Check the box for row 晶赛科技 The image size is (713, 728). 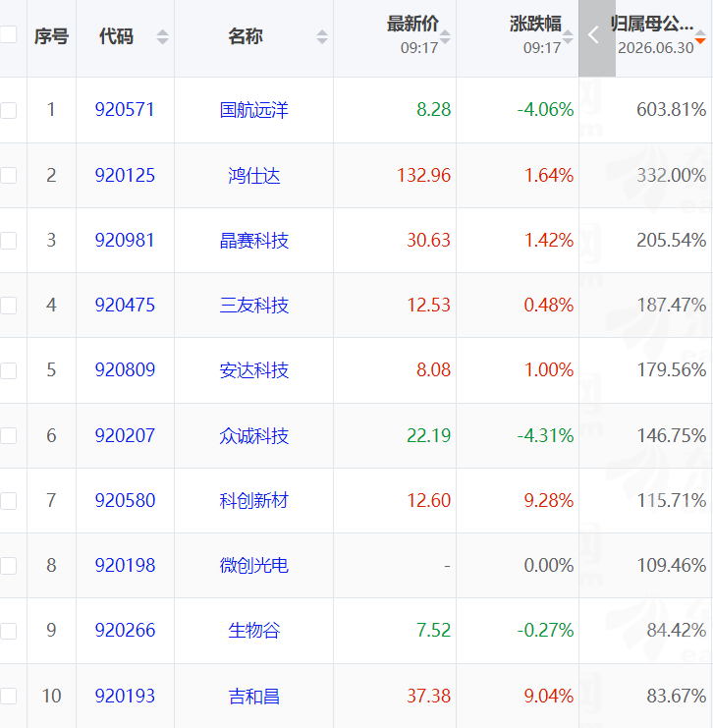(8, 241)
